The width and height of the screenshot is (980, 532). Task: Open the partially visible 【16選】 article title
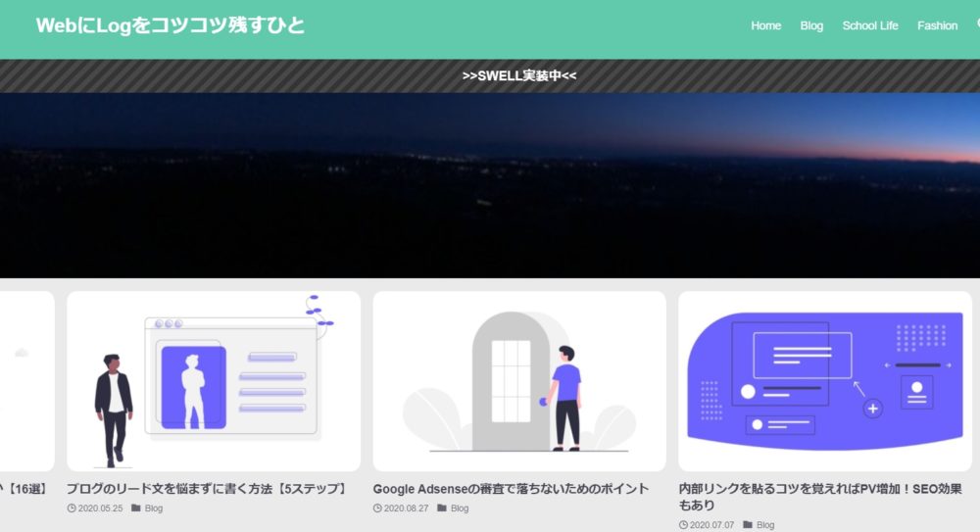click(x=24, y=489)
